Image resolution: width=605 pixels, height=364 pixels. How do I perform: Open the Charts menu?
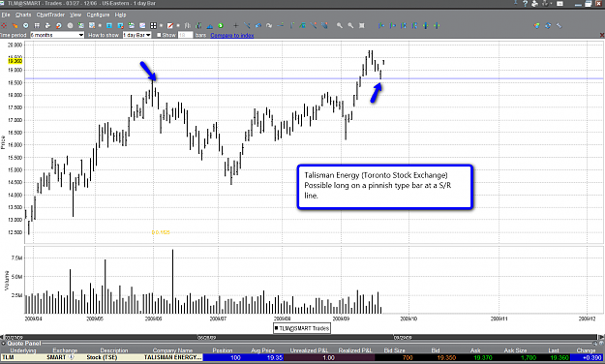(x=23, y=15)
